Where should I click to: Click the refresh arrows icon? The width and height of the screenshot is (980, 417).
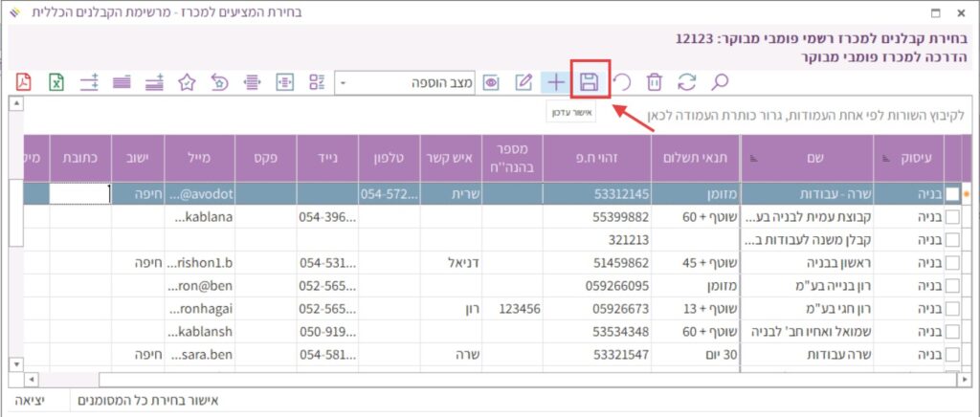coord(686,82)
